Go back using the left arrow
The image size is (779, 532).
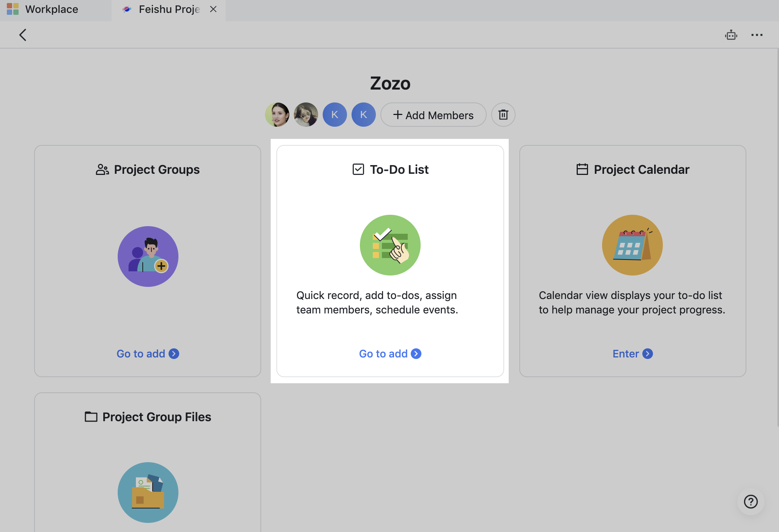pos(23,35)
